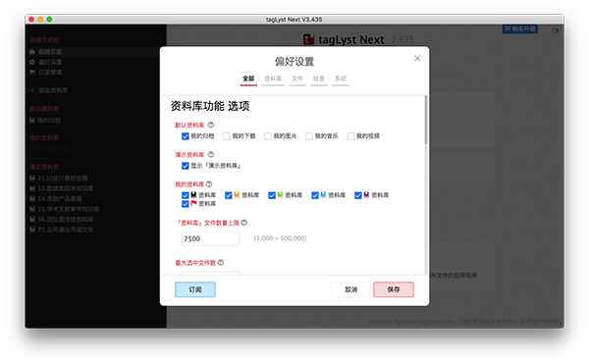Click help icon beside 最大选中文件数 label
Screen dimensions: 589x364
click(x=221, y=262)
